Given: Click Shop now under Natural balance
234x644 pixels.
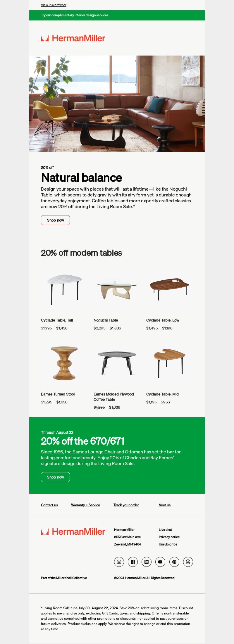Looking at the screenshot, I should [55, 220].
